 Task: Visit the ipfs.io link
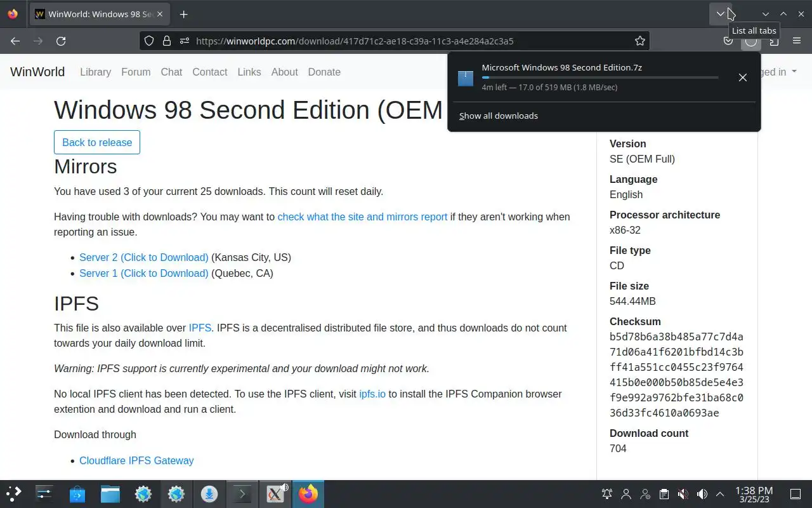point(372,394)
